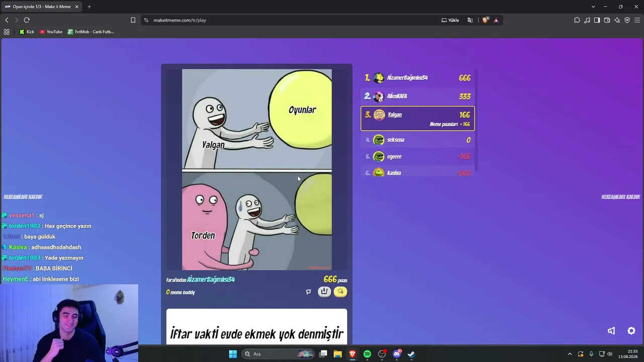Click the webcam overlay of streamer
The width and height of the screenshot is (644, 362).
pos(69,323)
